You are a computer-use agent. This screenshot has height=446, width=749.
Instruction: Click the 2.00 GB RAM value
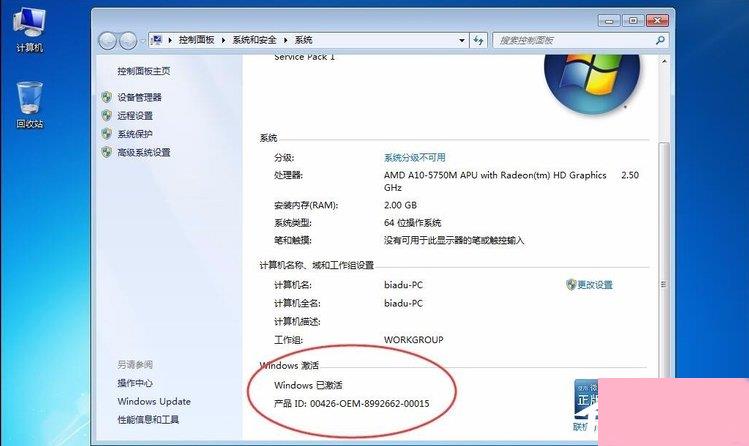(x=400, y=205)
